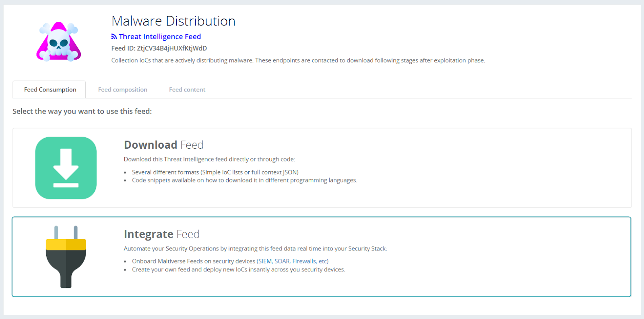Image resolution: width=644 pixels, height=319 pixels.
Task: Click the 'Code snippets available' bullet item
Action: (244, 180)
